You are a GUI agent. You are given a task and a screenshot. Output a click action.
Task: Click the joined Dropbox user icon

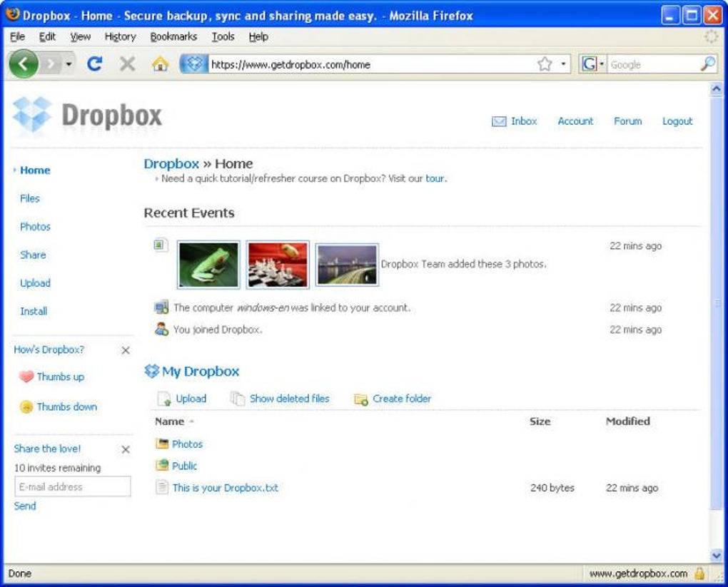[161, 329]
